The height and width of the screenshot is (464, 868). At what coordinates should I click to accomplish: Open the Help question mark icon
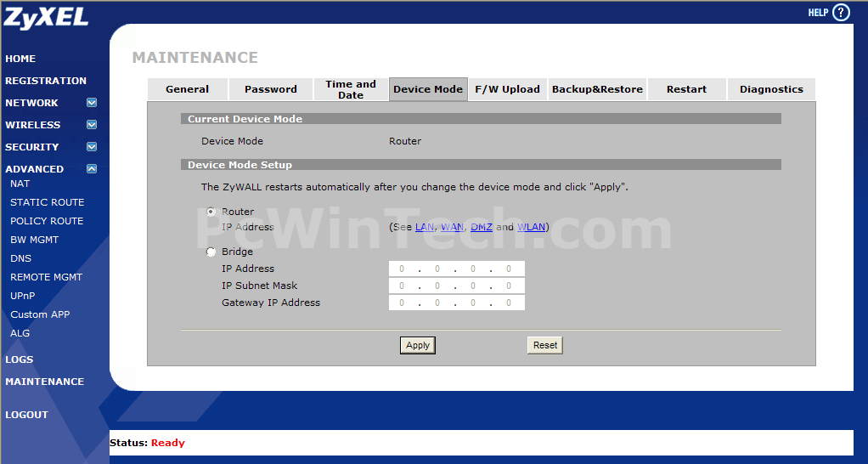click(841, 12)
